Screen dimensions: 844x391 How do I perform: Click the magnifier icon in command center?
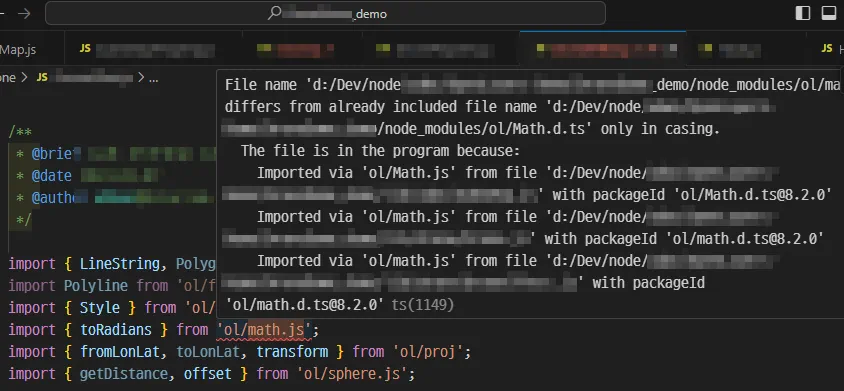point(274,13)
